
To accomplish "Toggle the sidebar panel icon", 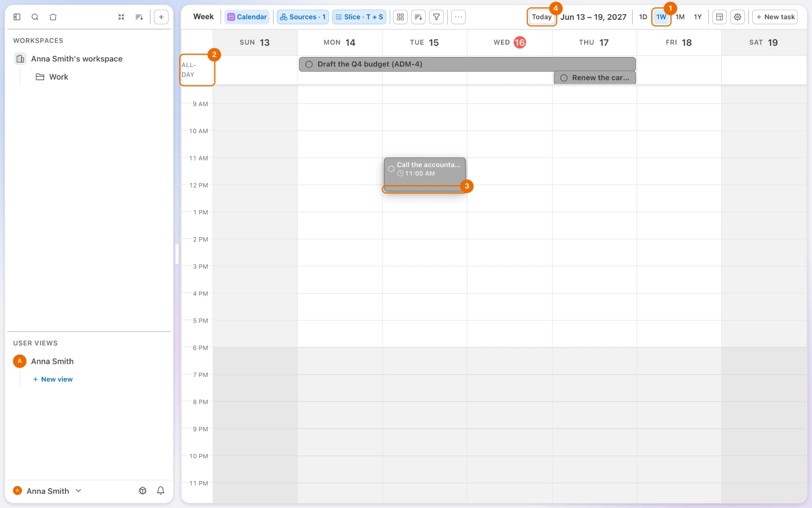I will coord(17,17).
